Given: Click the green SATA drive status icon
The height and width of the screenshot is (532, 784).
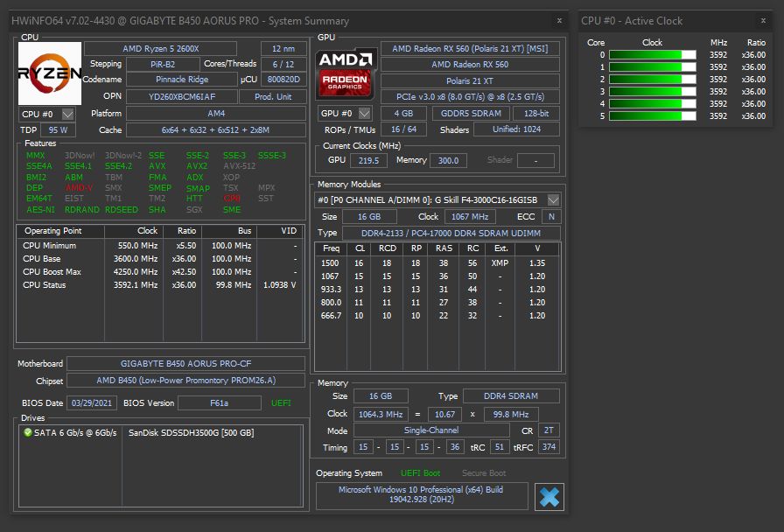Looking at the screenshot, I should tap(27, 432).
